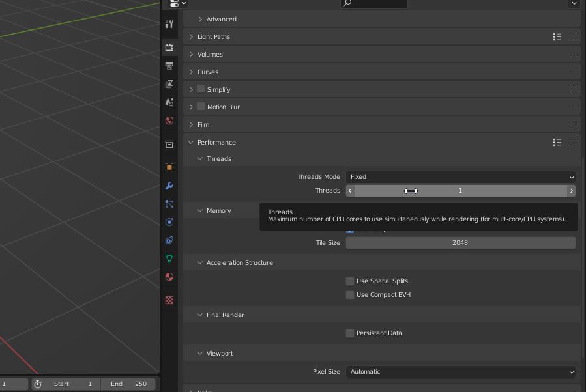
Task: Open the Render properties tab
Action: (x=169, y=47)
